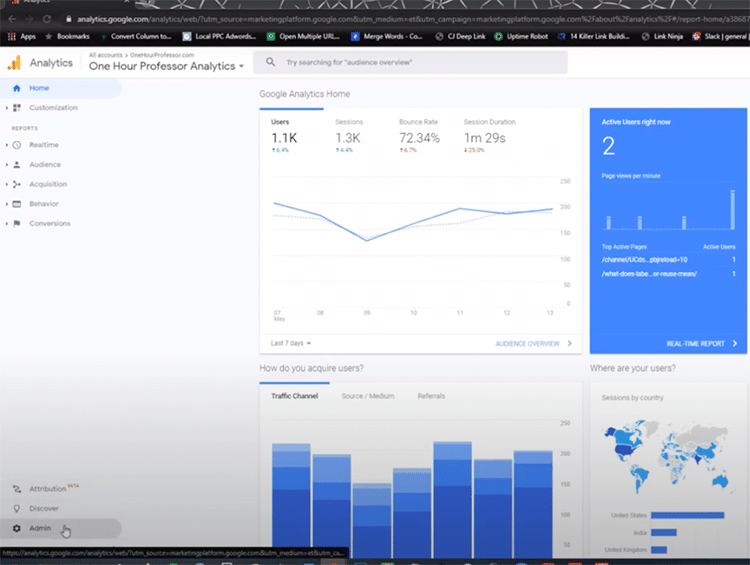Click the Analytics search input field
750x565 pixels.
[420, 62]
